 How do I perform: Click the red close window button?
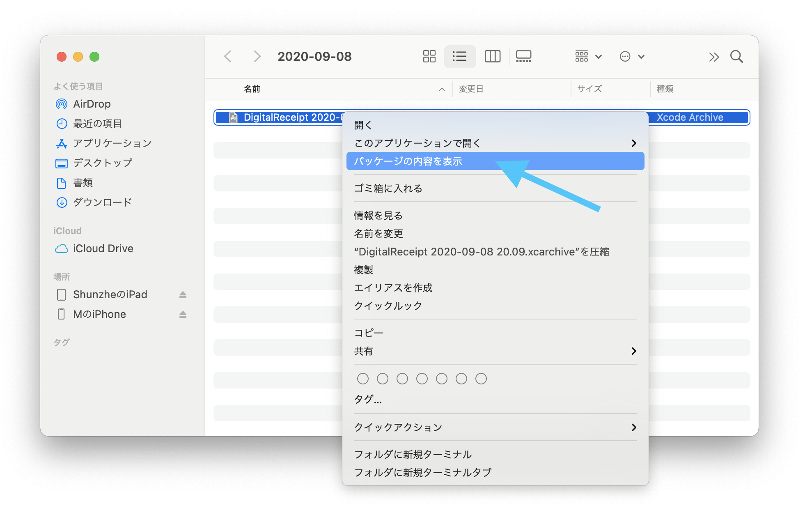tap(62, 57)
